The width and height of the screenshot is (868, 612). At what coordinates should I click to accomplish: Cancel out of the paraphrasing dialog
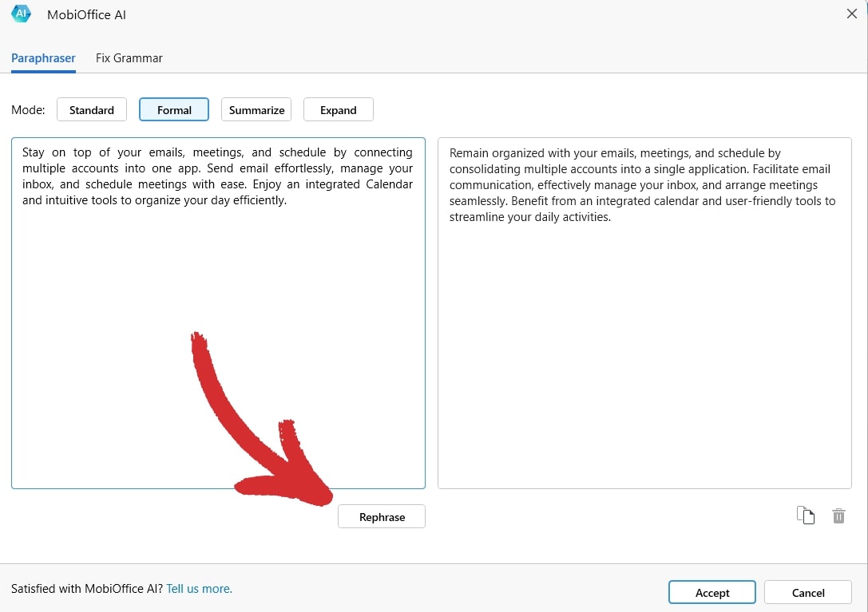click(807, 592)
